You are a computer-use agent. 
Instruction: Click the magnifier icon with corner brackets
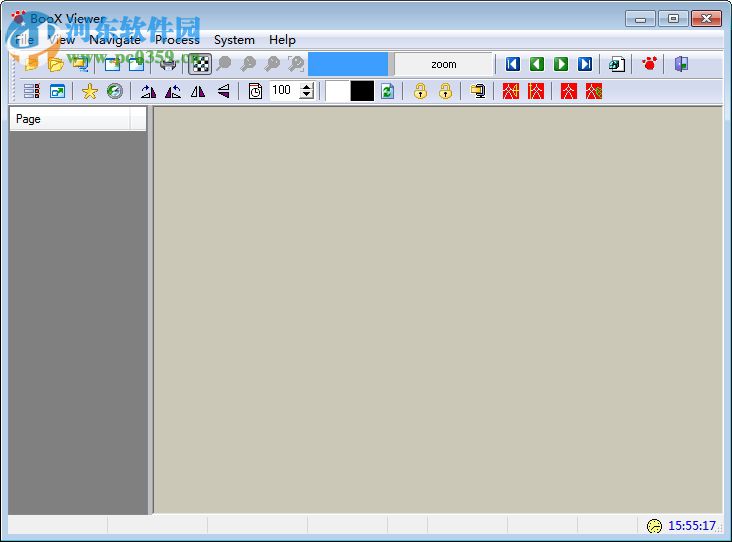point(296,64)
